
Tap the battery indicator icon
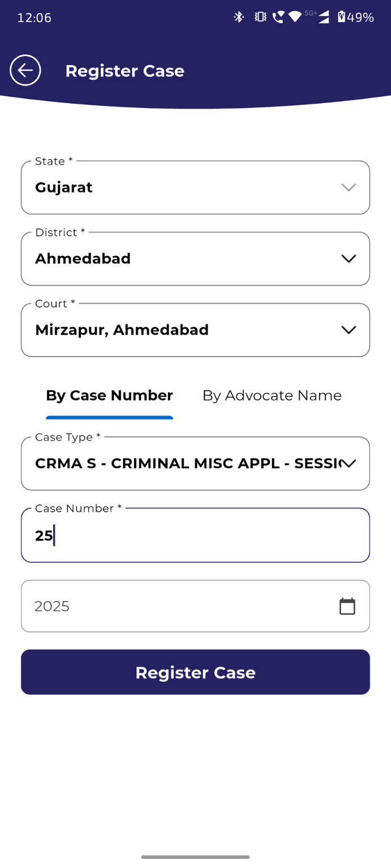click(341, 17)
